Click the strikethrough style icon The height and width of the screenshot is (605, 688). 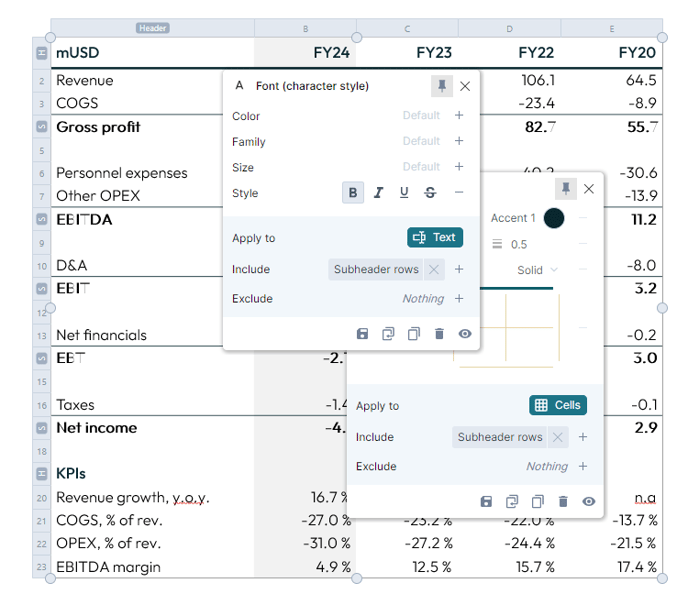430,193
